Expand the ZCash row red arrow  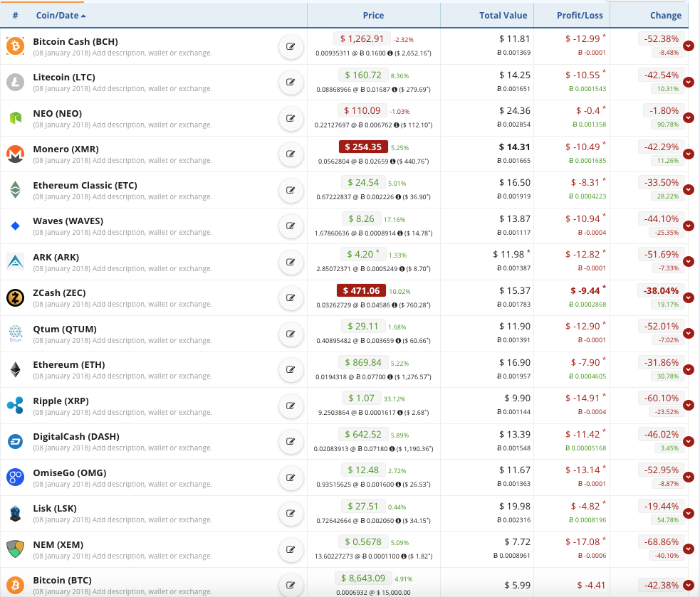click(x=689, y=297)
